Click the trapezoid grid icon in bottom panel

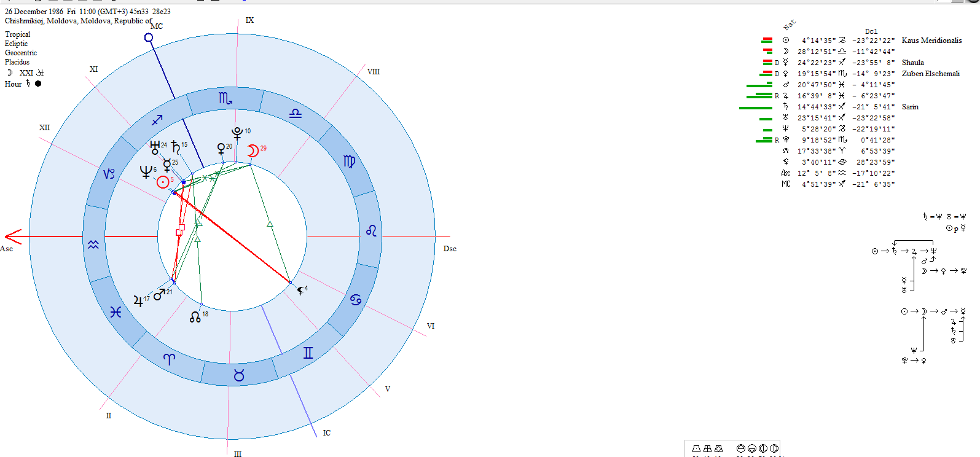[707, 449]
